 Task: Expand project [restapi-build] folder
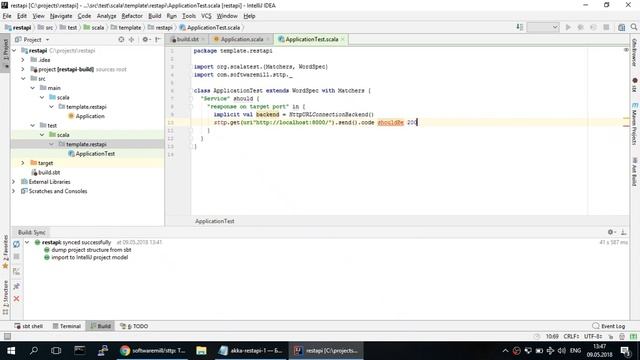(x=23, y=69)
